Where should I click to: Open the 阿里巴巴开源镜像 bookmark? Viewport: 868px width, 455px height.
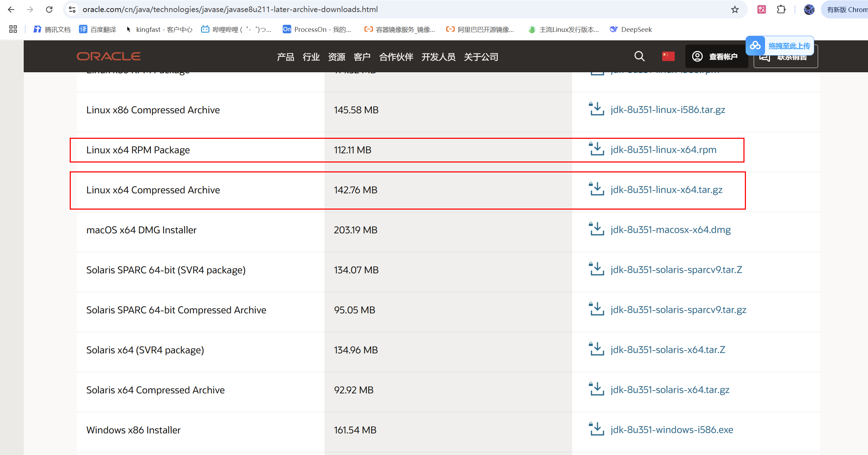[480, 29]
